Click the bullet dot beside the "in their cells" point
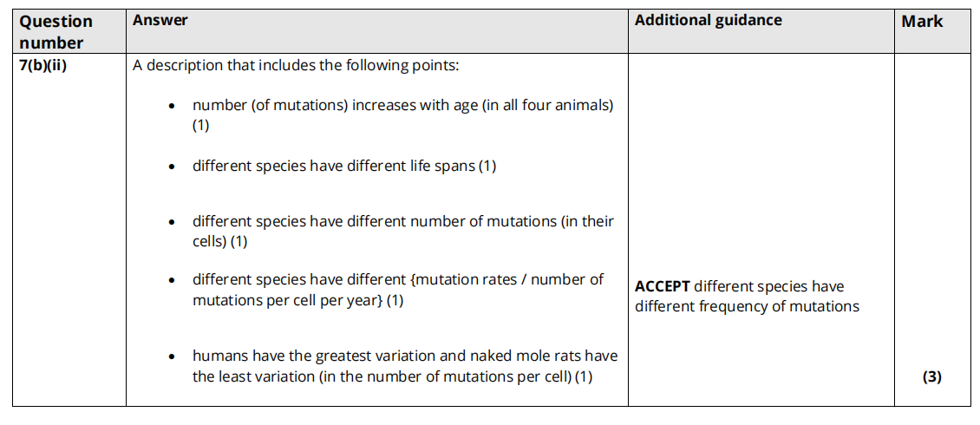Viewport: 980px width, 425px height. click(x=173, y=223)
